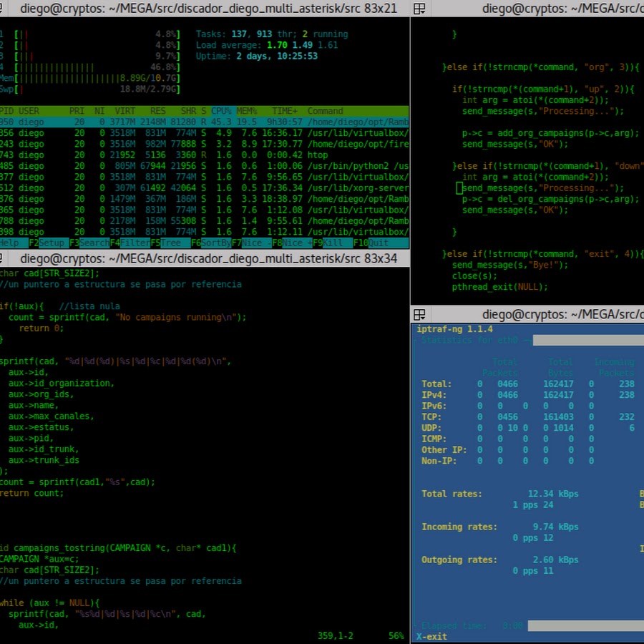Click the Swp meter showing 18.8M/2.79G
This screenshot has height=644, width=644.
tap(90, 89)
